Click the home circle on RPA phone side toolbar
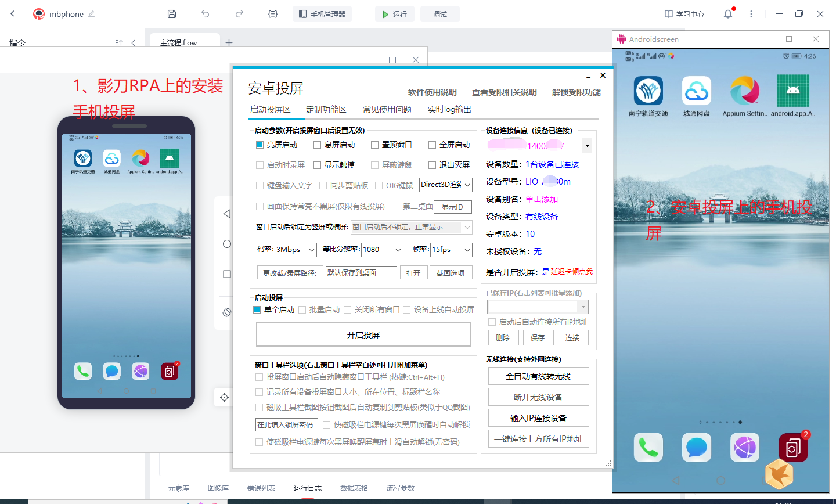This screenshot has height=504, width=836. (x=227, y=244)
